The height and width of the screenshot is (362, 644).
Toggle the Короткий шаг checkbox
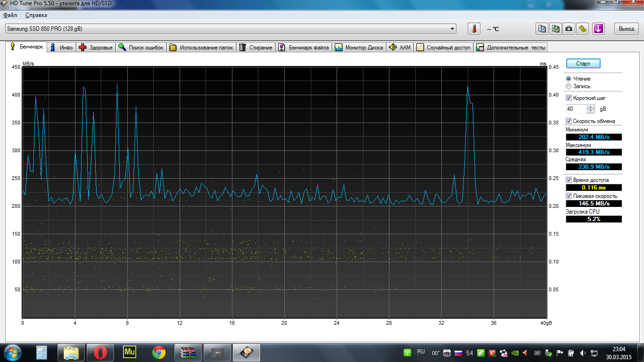pos(569,98)
